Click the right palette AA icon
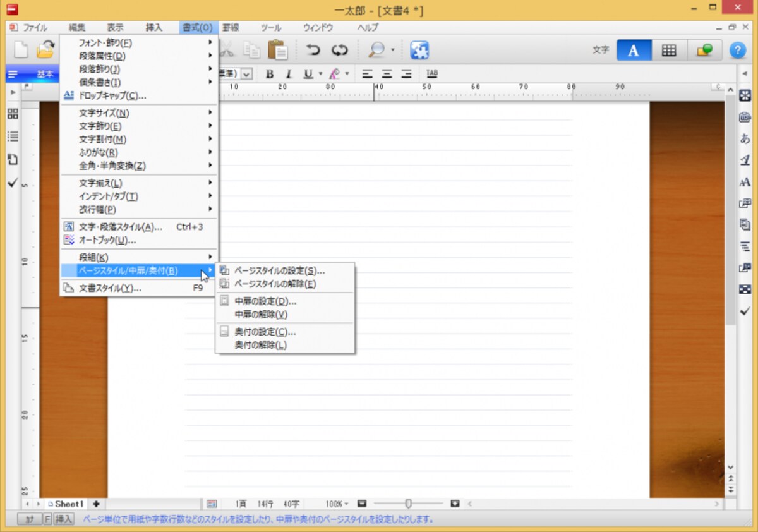 (x=745, y=182)
